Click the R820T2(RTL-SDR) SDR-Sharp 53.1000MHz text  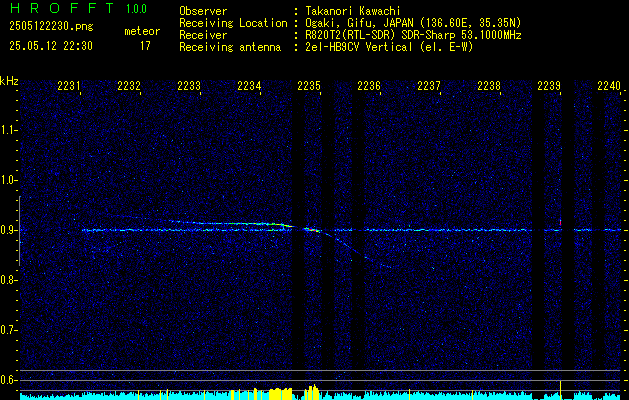413,35
